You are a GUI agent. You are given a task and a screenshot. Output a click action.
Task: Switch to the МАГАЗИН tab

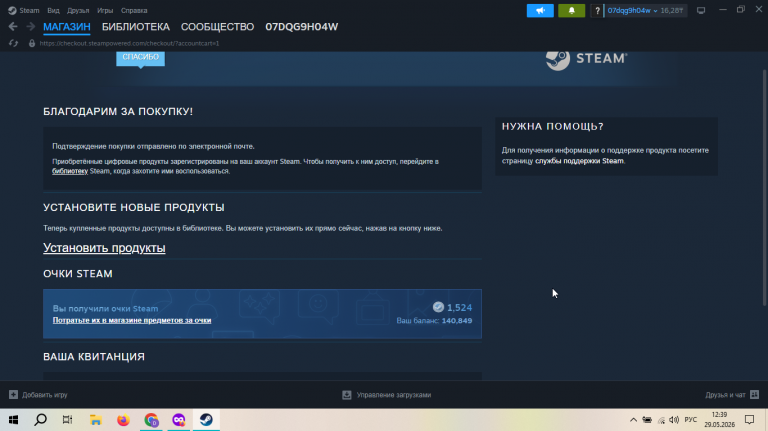tap(67, 27)
